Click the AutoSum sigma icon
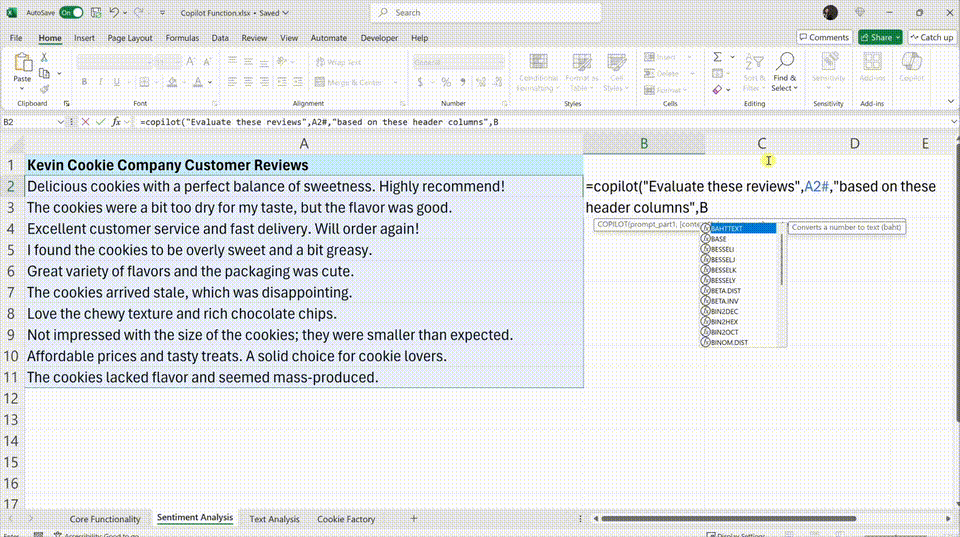 [718, 57]
